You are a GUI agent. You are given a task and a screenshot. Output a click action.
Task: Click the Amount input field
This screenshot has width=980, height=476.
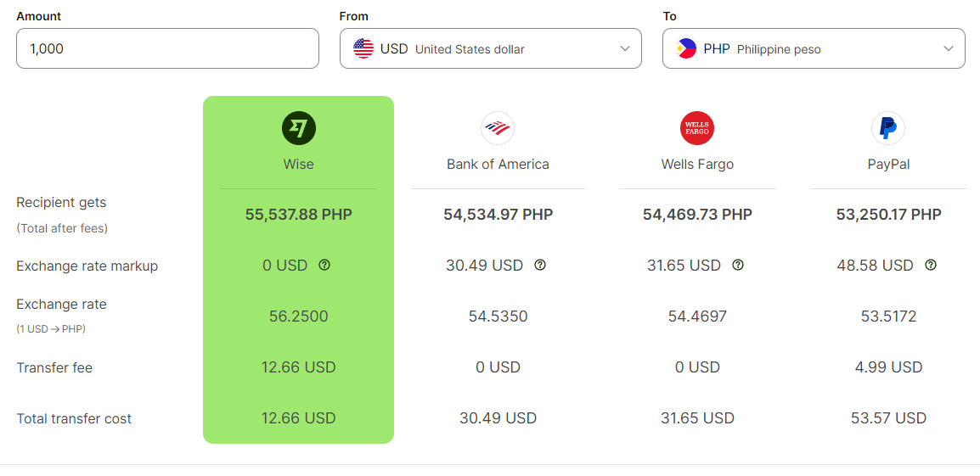click(167, 48)
